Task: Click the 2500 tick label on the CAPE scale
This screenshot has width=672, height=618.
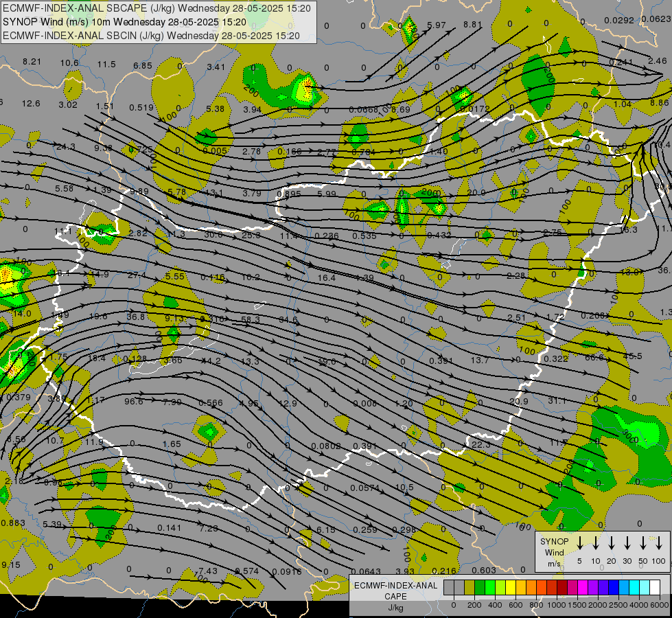Action: [x=618, y=605]
